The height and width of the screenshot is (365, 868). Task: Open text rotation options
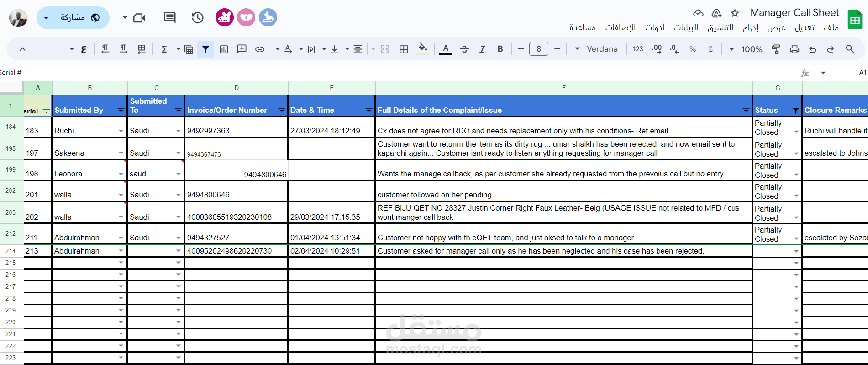288,49
